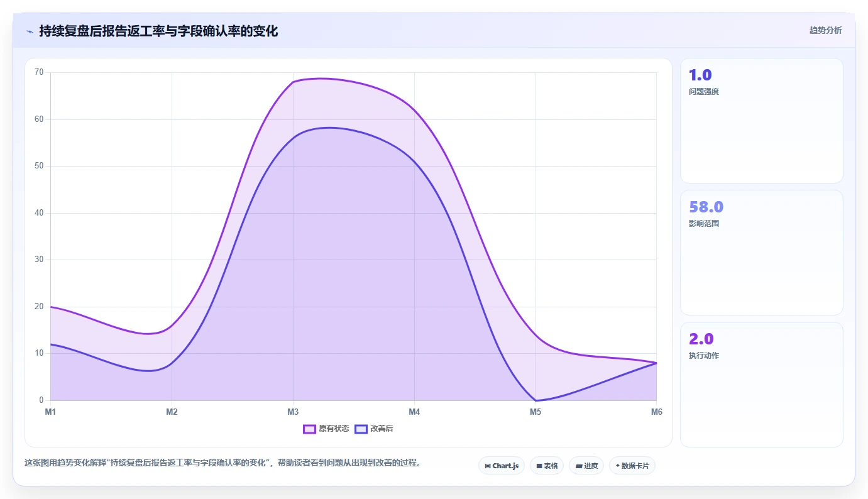The image size is (868, 499).
Task: Click the 进度 tag
Action: 586,466
